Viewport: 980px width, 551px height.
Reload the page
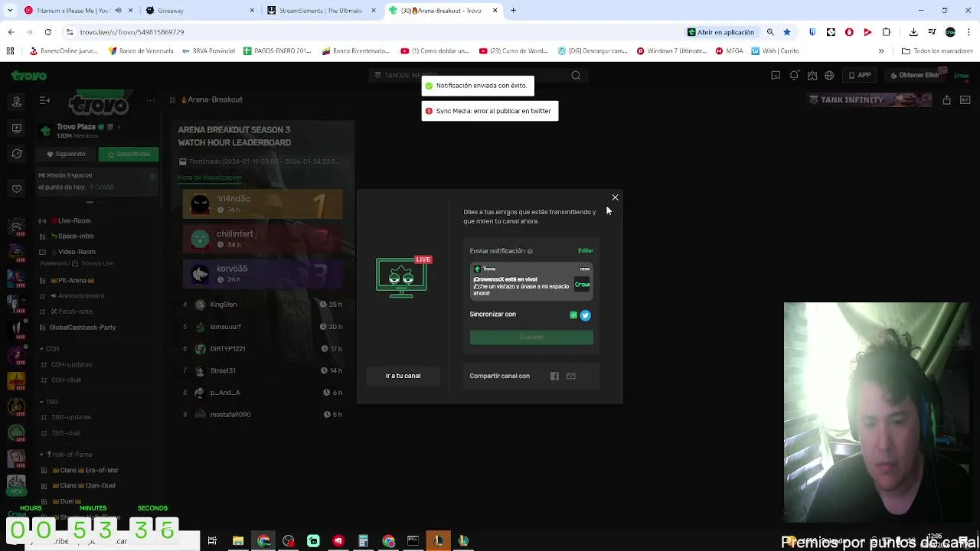(47, 32)
